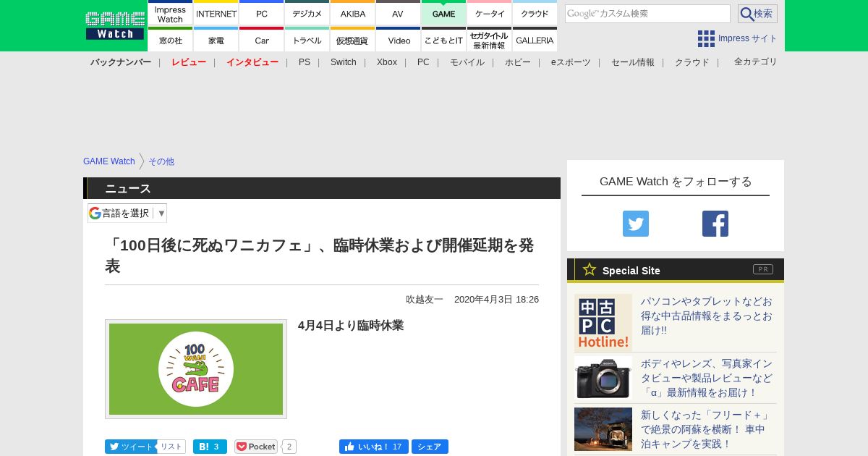Open the 窓の杜 tab
Screen dimensions: 868x456
[170, 40]
